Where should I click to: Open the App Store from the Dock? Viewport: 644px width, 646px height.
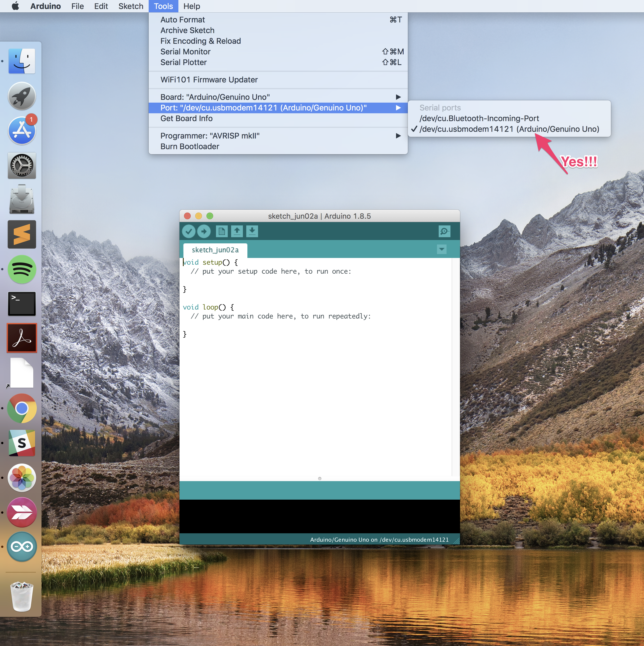(22, 130)
